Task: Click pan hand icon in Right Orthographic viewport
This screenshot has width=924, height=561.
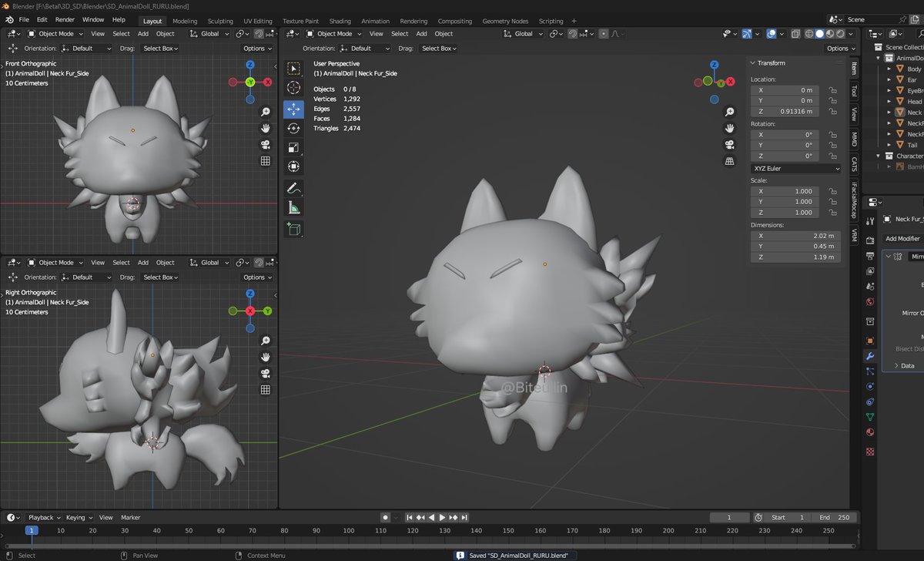Action: coord(265,357)
